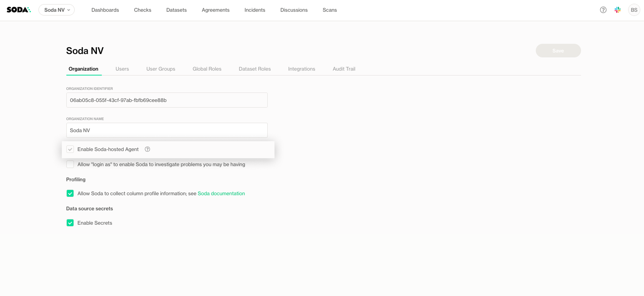This screenshot has width=644, height=296.
Task: Disable the Enable Secrets checkbox
Action: click(x=70, y=223)
